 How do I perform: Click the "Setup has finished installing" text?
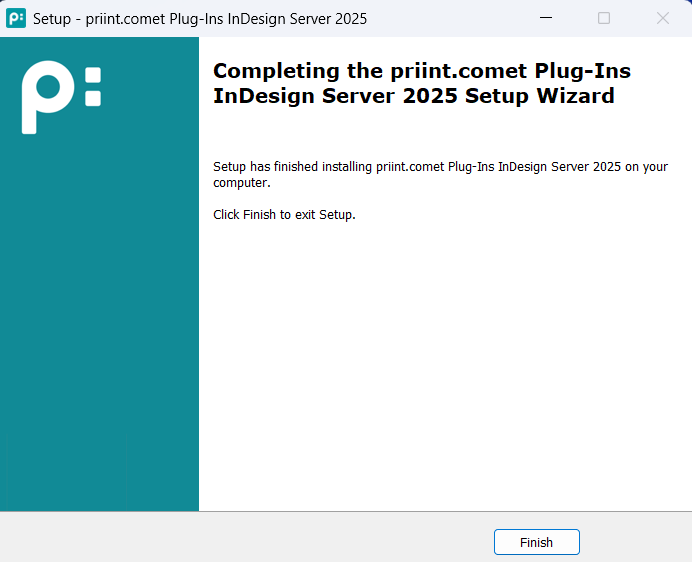pos(440,174)
